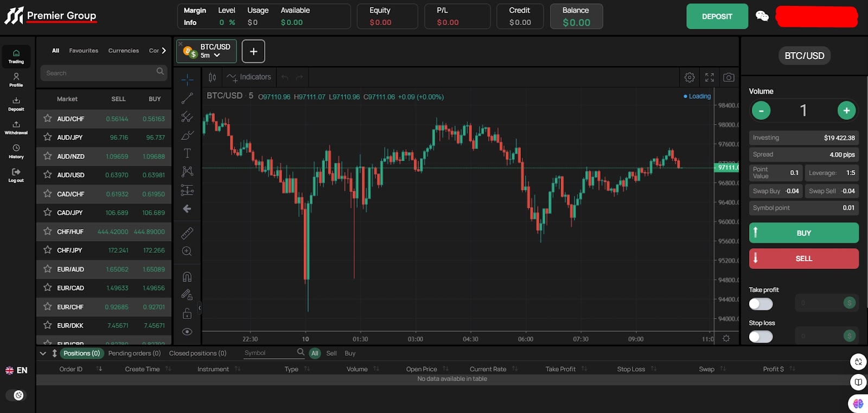Open the Fibonacci/pitchfork tools
The width and height of the screenshot is (868, 413).
[187, 117]
